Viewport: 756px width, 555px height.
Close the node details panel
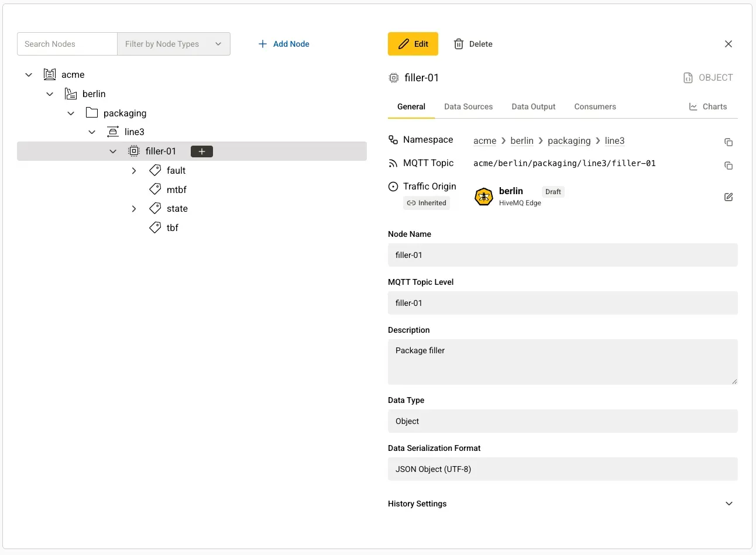(x=728, y=44)
